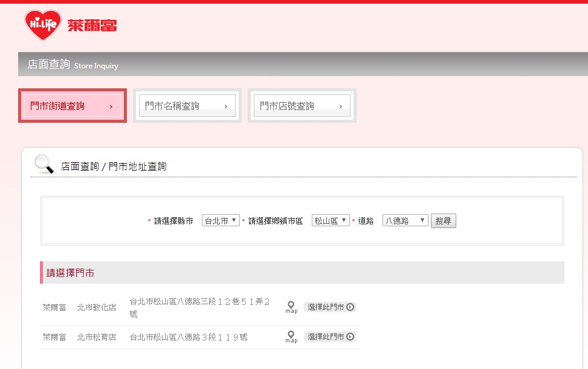Click the 萊爾富 brand wordmark
Viewport: 588px width, 369px height.
pos(92,25)
